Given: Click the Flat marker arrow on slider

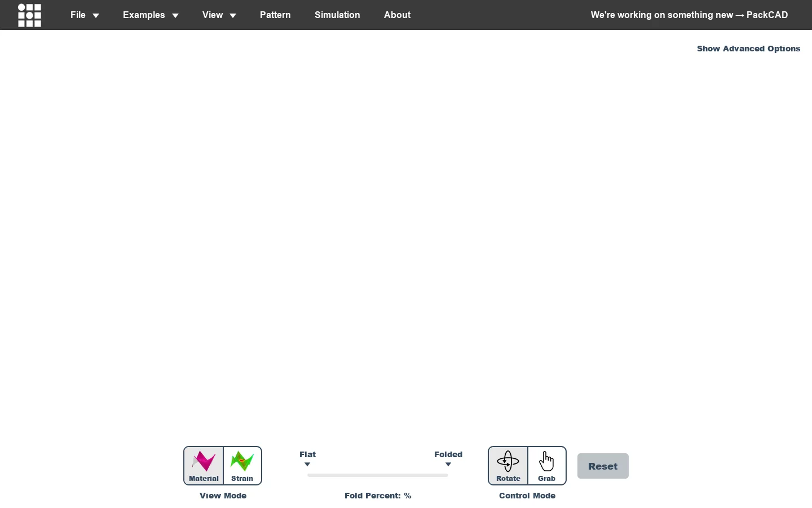Looking at the screenshot, I should tap(307, 465).
